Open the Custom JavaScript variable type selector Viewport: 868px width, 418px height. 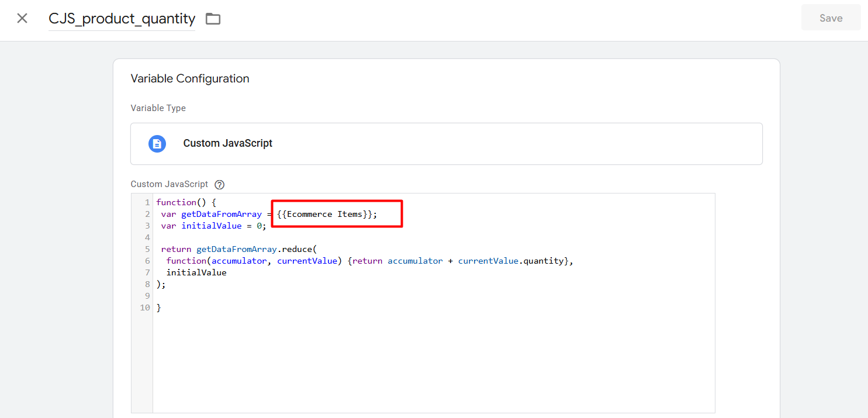(x=446, y=144)
